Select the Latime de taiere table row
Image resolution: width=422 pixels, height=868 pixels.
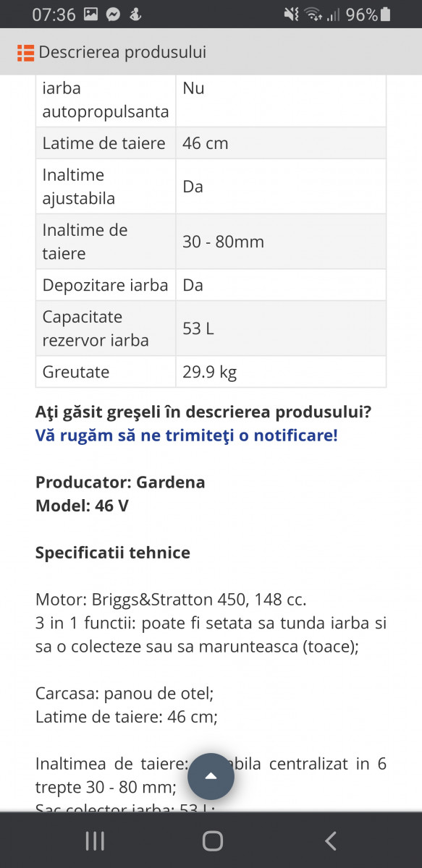[211, 143]
